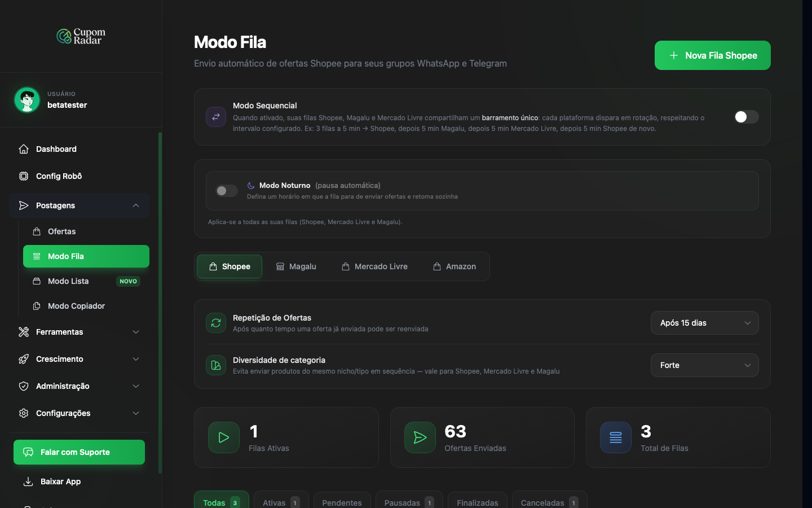Click the Ofertas Enviadas send icon
812x508 pixels.
[420, 437]
